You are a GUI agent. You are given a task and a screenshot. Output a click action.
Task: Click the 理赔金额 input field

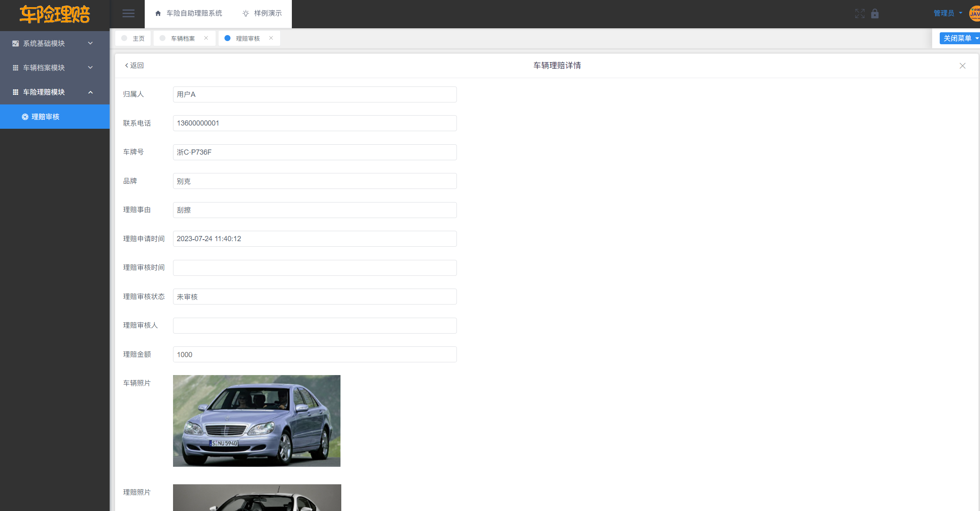[314, 354]
